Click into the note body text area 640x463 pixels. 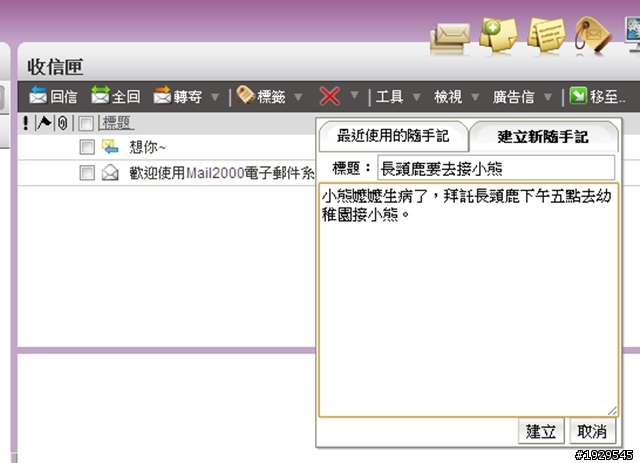pyautogui.click(x=469, y=300)
